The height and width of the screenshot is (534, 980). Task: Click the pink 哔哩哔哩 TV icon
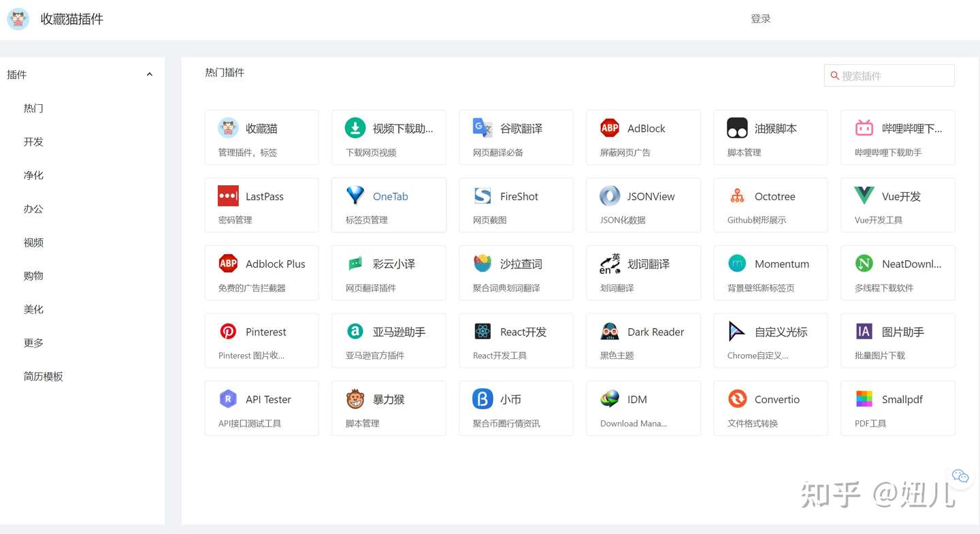864,127
